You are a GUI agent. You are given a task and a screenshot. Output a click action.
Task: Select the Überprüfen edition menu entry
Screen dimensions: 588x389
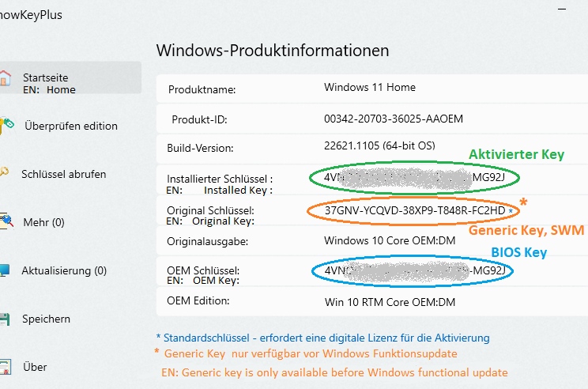[x=71, y=126]
